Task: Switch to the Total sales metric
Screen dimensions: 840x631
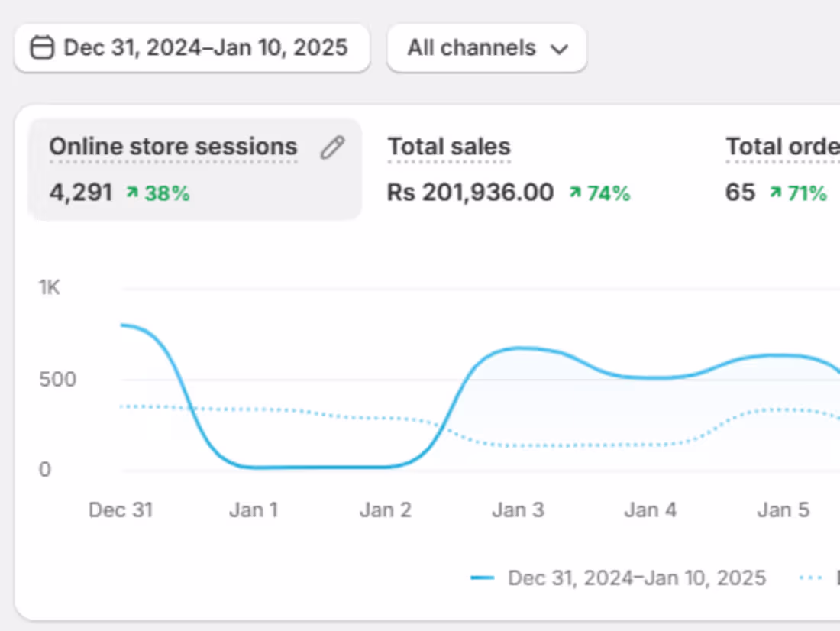Action: tap(449, 147)
